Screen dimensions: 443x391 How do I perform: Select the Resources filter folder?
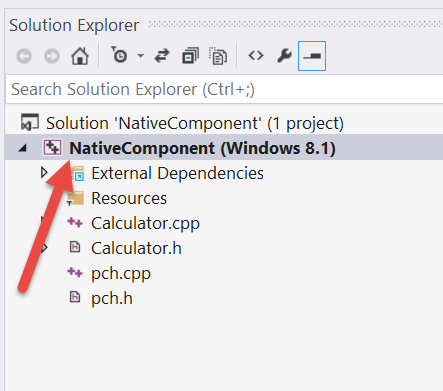pos(129,198)
